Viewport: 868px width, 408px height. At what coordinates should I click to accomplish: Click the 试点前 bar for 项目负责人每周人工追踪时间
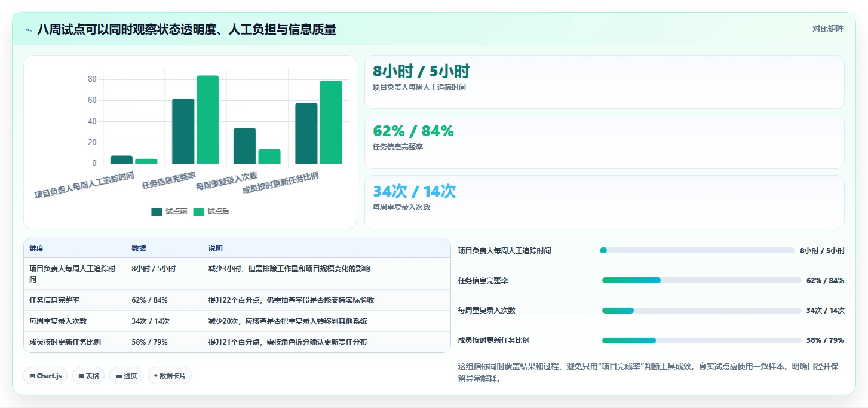(x=122, y=159)
